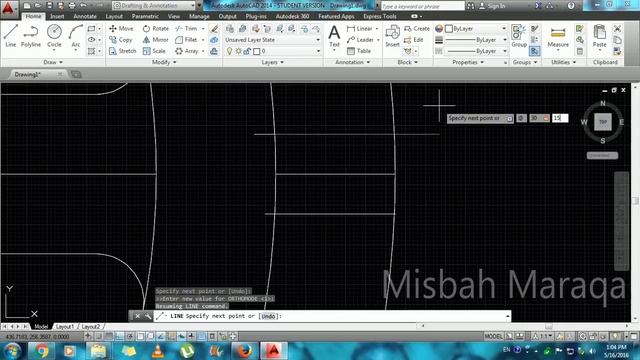
Task: Open the Object Color ByLayer dropdown
Action: tap(476, 29)
